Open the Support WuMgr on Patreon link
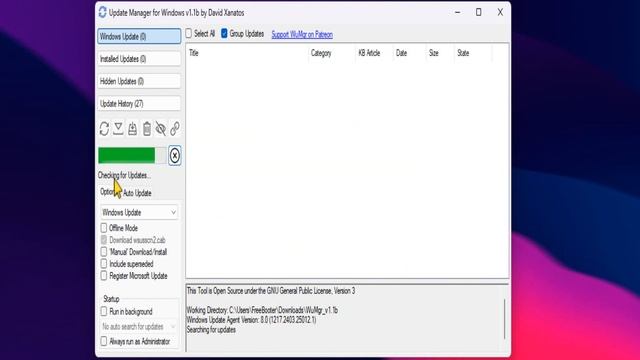640x360 pixels. (x=302, y=35)
